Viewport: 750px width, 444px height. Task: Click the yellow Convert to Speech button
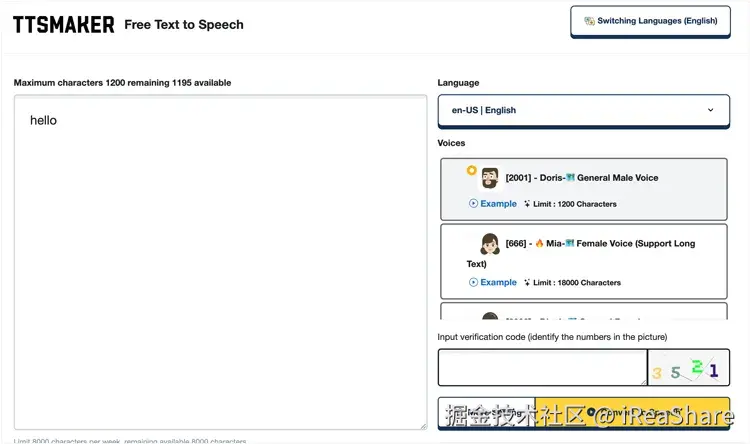click(632, 412)
